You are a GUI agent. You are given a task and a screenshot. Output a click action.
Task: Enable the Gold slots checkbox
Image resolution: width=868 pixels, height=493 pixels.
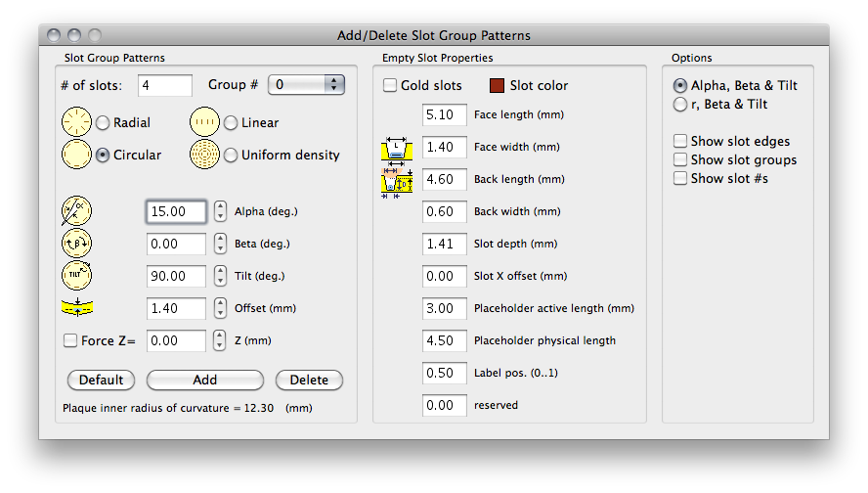[390, 85]
